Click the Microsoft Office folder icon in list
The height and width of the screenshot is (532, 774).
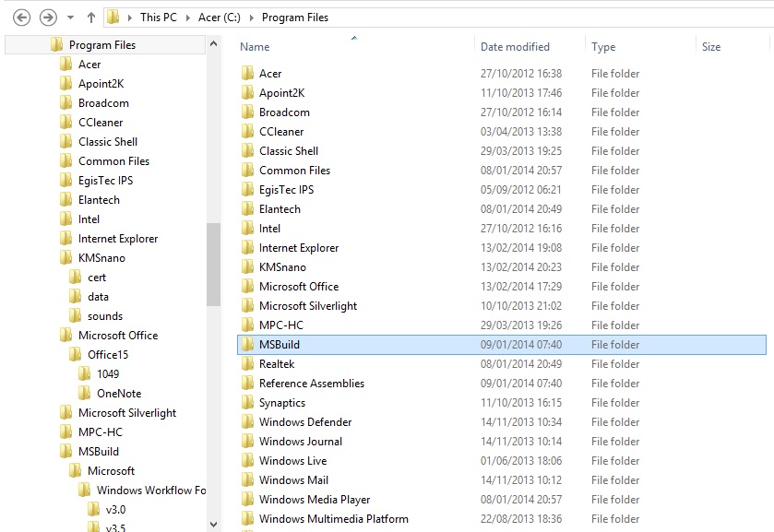[x=248, y=286]
